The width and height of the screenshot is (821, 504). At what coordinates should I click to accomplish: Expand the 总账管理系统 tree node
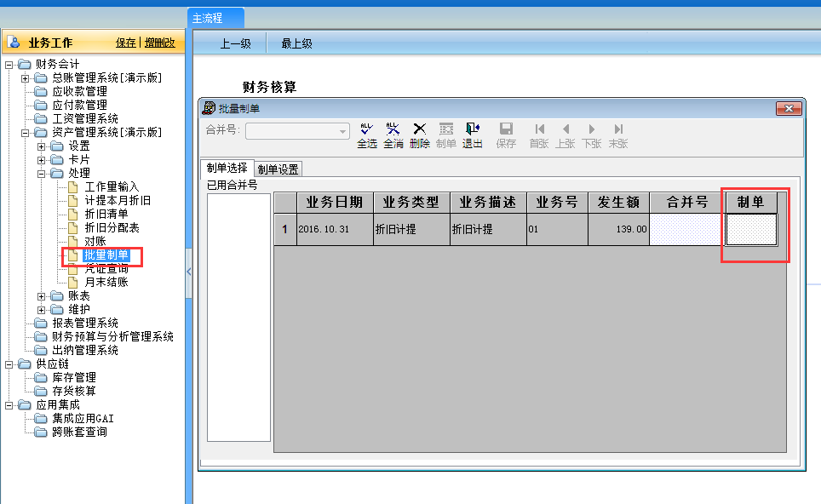click(26, 78)
